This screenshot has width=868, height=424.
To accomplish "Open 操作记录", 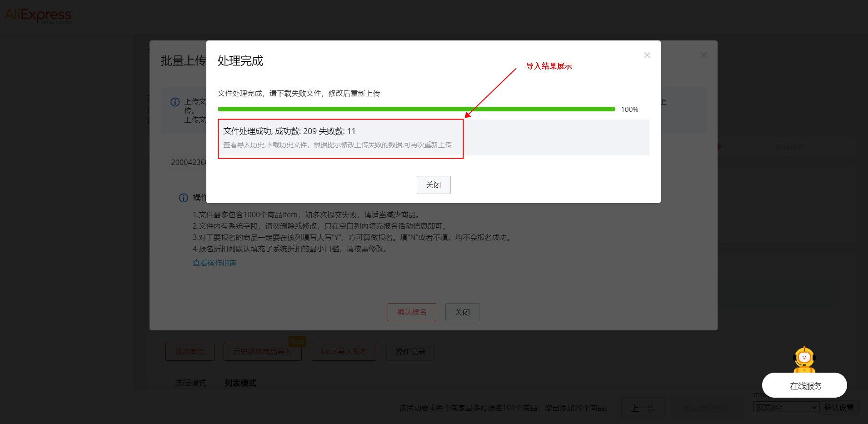I will coord(410,352).
